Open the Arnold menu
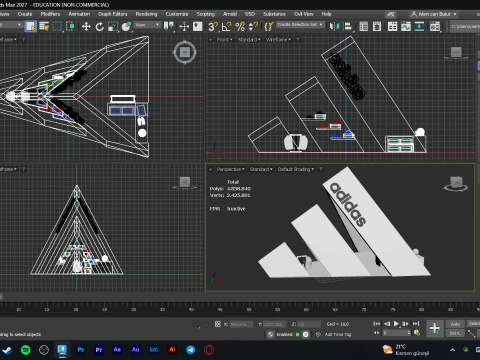The height and width of the screenshot is (360, 480). 230,14
